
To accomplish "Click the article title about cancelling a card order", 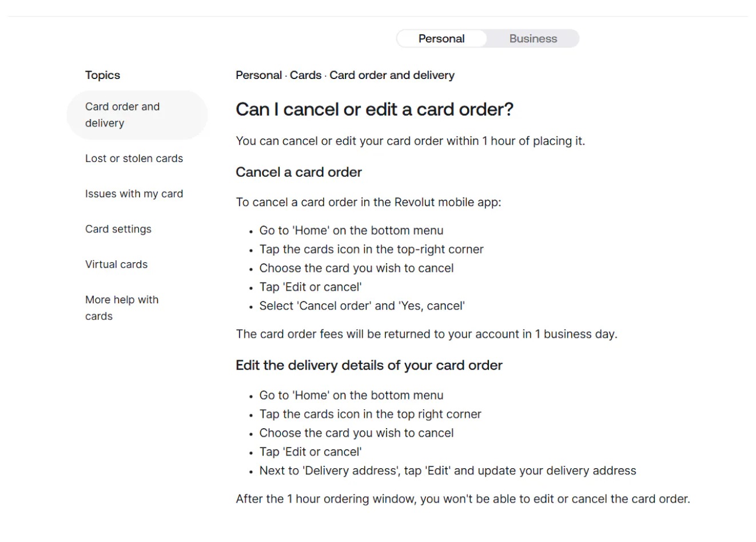I will (375, 109).
